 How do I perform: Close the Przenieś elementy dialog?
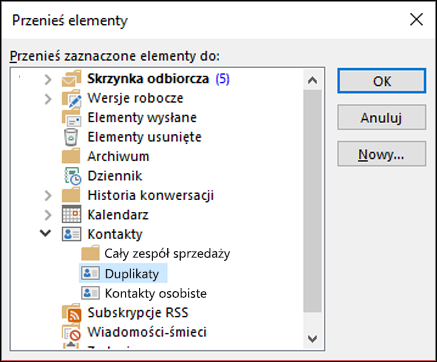(x=416, y=20)
